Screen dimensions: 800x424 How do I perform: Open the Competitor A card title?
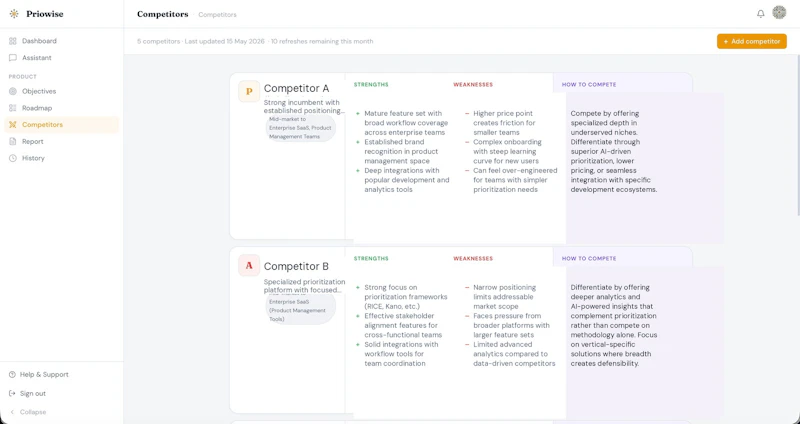click(x=296, y=88)
